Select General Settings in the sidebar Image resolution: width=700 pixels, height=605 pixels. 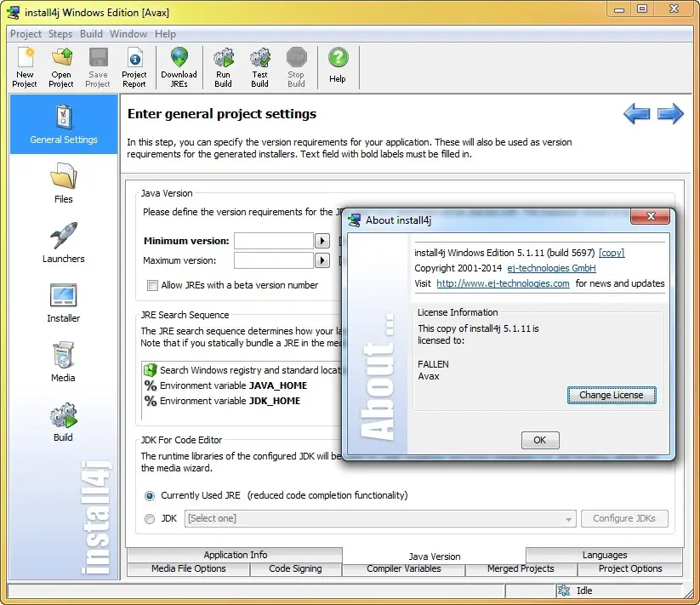coord(64,124)
